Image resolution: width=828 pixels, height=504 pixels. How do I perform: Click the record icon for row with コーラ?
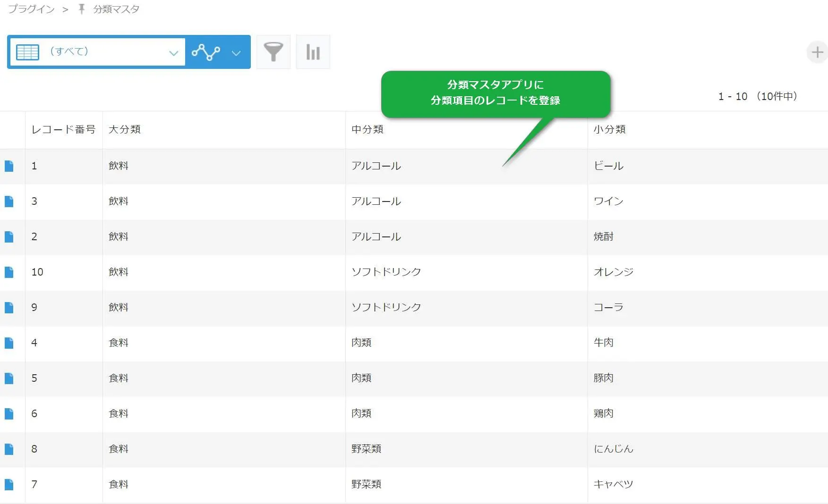click(10, 308)
